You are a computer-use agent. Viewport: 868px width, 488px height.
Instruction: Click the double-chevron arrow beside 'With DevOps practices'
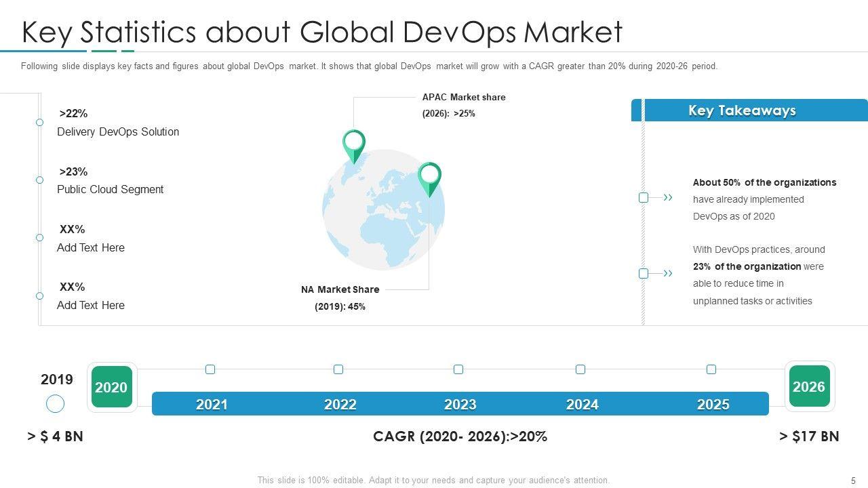pyautogui.click(x=668, y=274)
